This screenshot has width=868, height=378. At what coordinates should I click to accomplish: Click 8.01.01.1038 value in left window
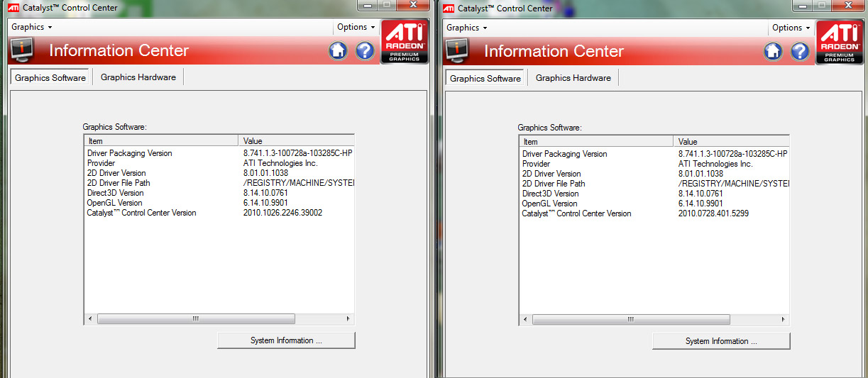(265, 173)
